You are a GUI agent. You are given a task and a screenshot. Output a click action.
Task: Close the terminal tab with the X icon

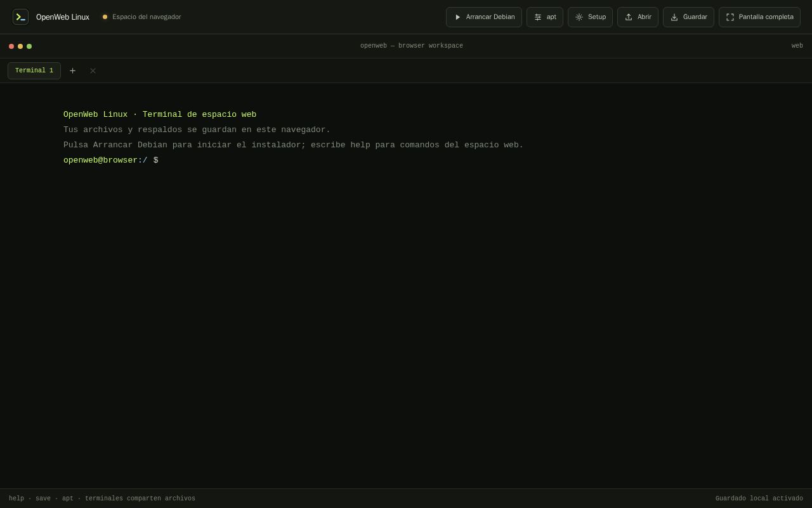click(x=93, y=70)
